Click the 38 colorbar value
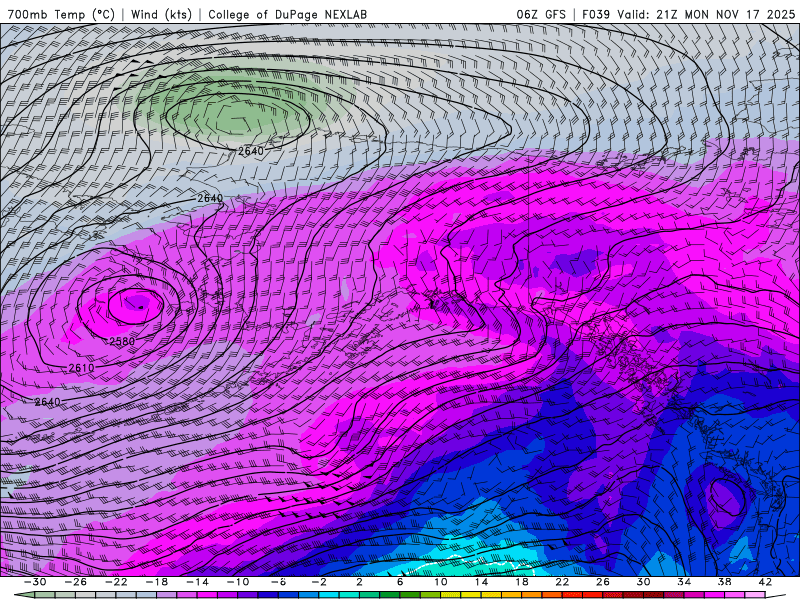 click(x=724, y=582)
